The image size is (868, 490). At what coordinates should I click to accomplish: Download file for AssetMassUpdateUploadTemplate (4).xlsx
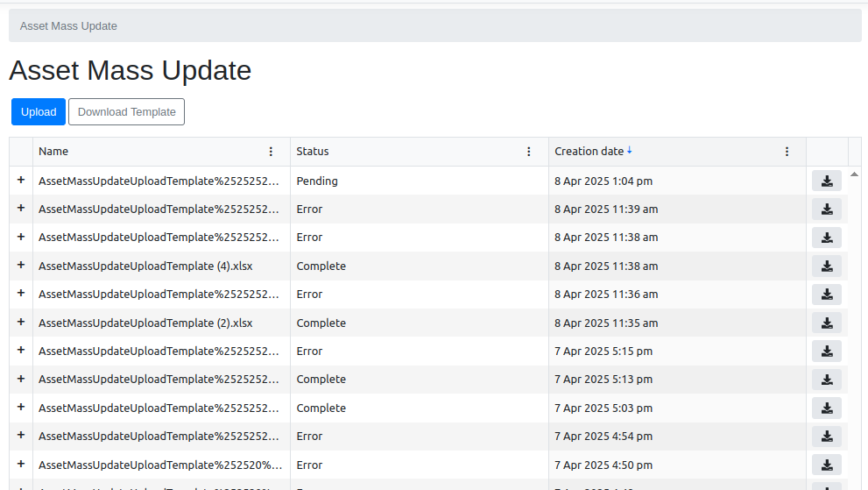[x=826, y=266]
